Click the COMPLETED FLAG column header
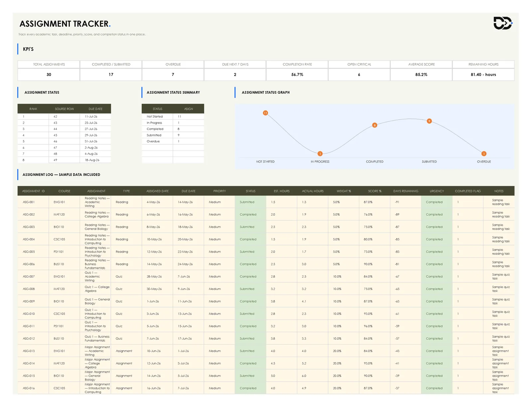The width and height of the screenshot is (532, 411). tap(468, 191)
